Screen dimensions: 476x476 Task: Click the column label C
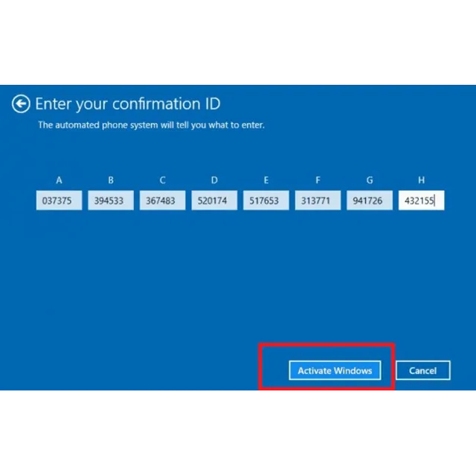[162, 180]
